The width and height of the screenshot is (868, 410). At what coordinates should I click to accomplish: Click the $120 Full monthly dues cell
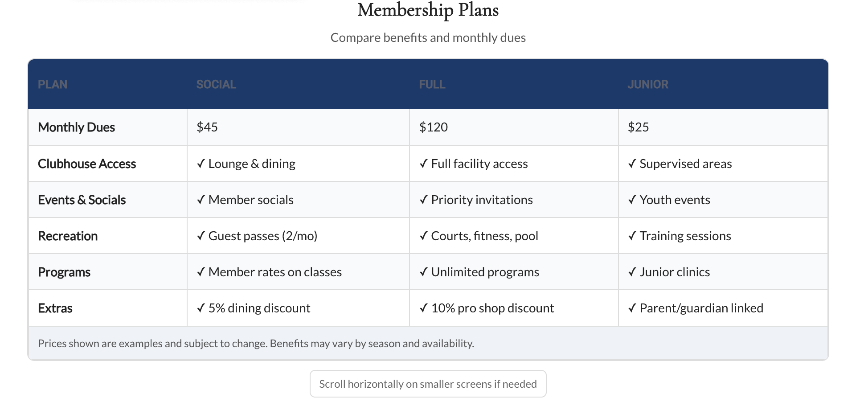coord(434,127)
